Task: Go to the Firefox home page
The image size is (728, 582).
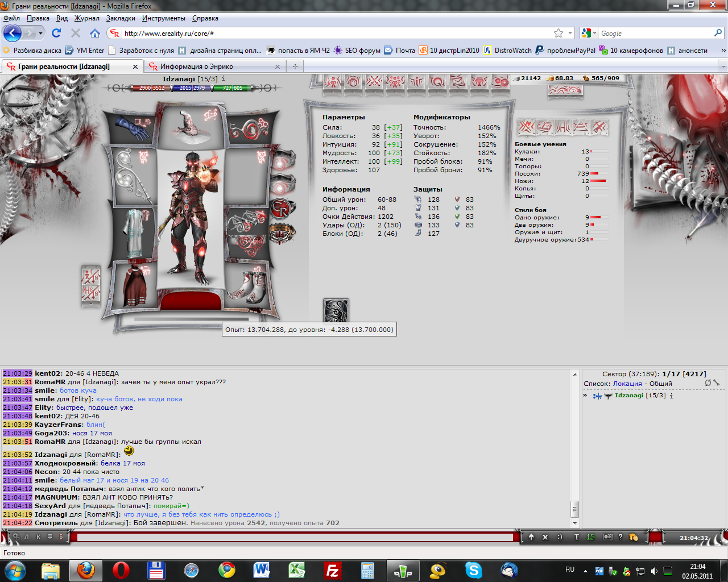Action: (95, 33)
